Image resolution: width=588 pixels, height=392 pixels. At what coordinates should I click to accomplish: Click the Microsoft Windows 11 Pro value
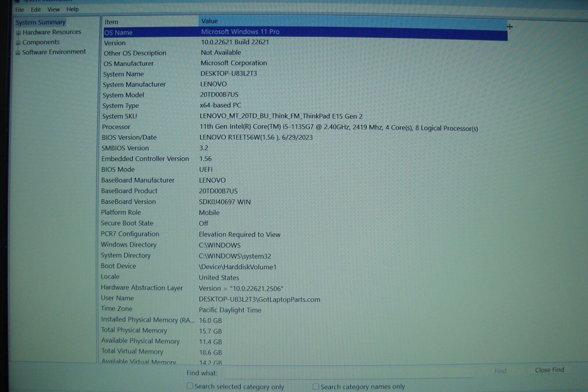point(240,32)
